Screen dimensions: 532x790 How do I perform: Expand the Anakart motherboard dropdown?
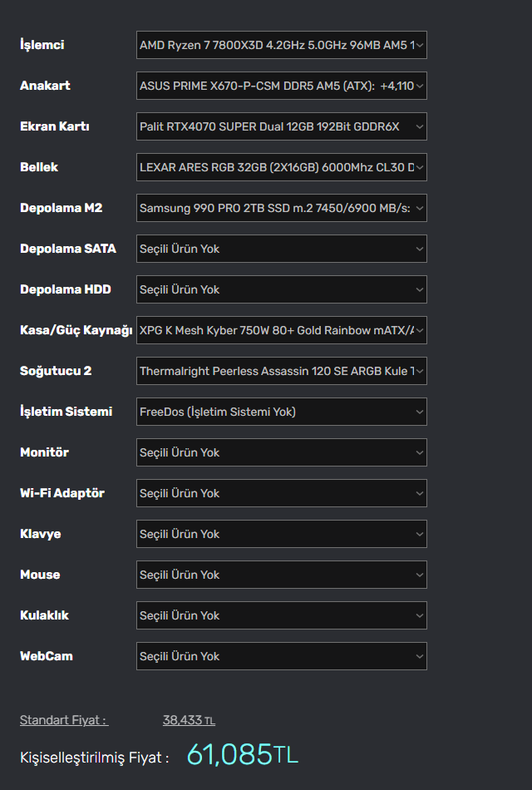(x=281, y=86)
